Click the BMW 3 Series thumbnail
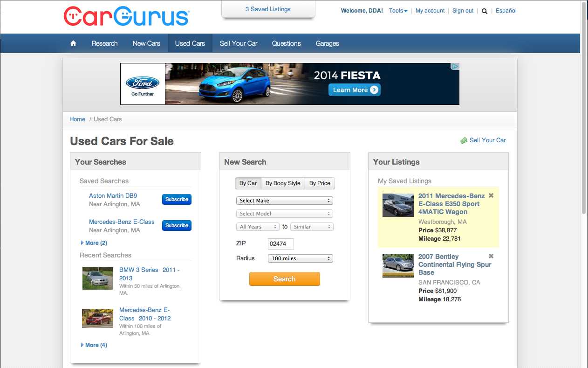 [x=98, y=278]
